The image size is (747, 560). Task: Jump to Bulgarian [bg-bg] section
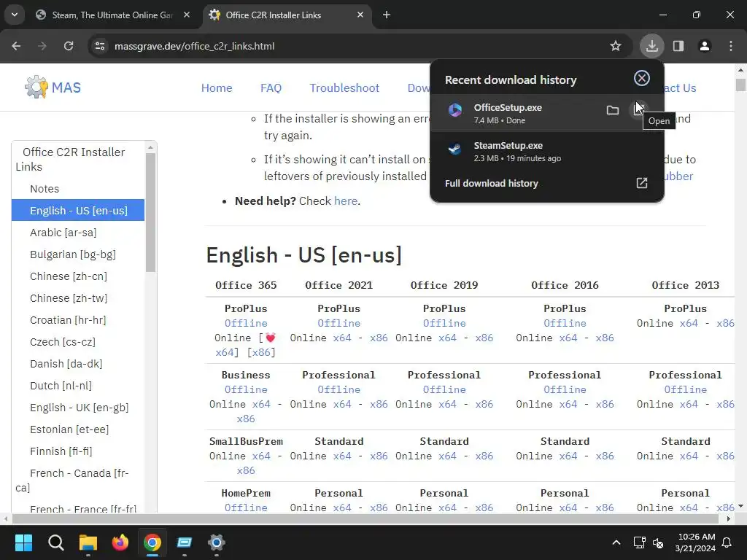click(73, 254)
